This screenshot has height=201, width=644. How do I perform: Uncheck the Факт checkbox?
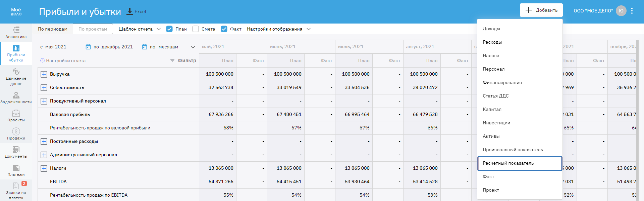(224, 29)
